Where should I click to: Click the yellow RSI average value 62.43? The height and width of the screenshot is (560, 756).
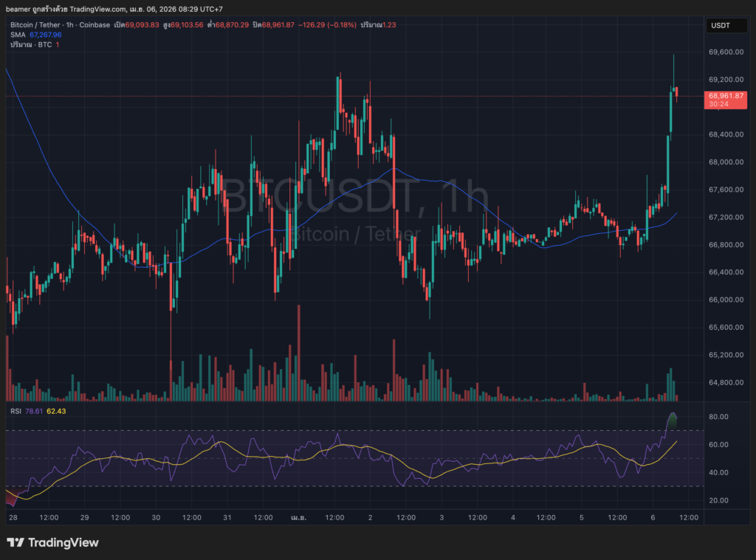[56, 411]
